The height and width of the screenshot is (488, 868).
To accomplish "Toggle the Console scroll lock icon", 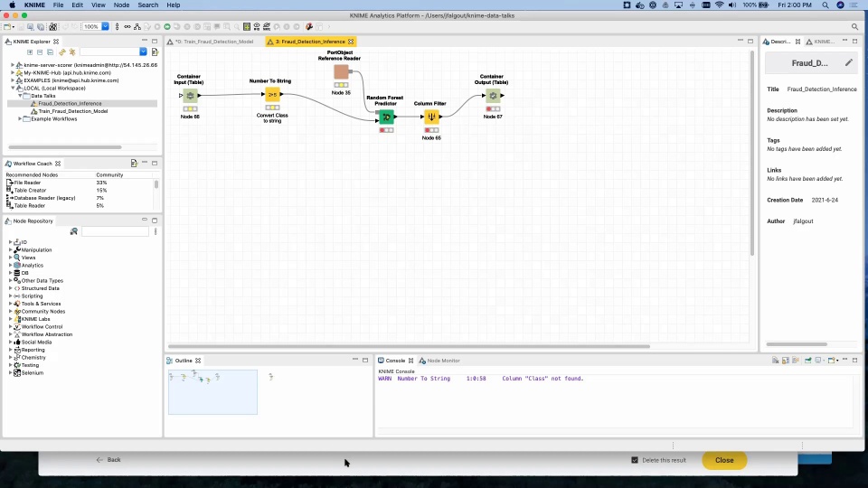I will (786, 361).
